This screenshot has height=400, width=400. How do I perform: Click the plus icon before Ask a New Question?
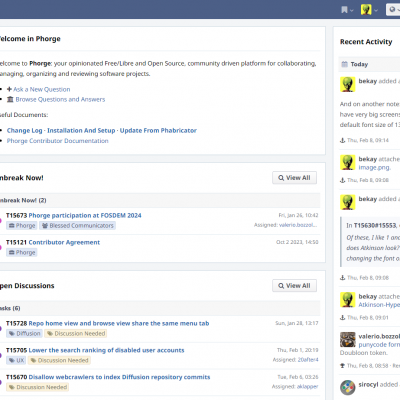click(9, 89)
